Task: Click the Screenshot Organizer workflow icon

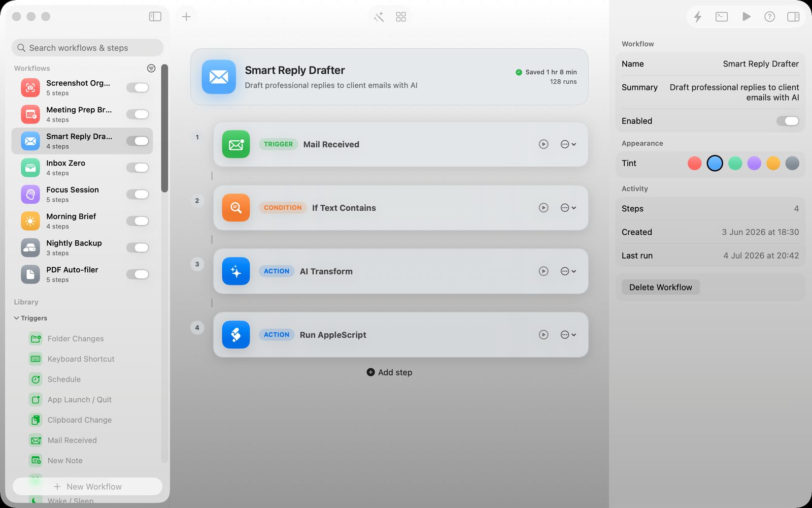Action: click(x=30, y=88)
